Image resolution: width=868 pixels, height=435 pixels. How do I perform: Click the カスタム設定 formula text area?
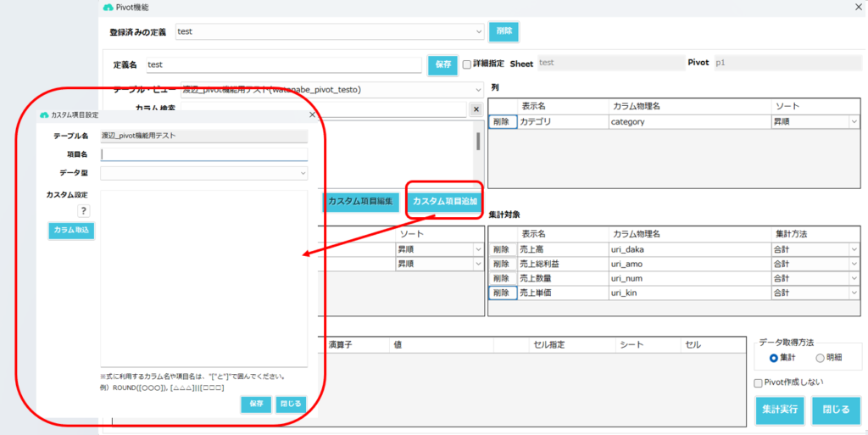pos(203,278)
